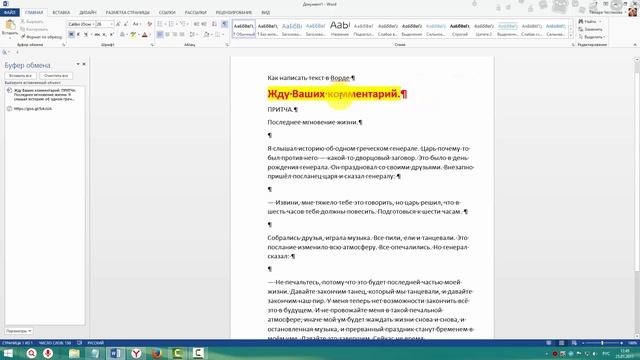640x360 pixels.
Task: Switch to the РАЗМЕТКА СТРАНИЦЫ tab
Action: 127,13
